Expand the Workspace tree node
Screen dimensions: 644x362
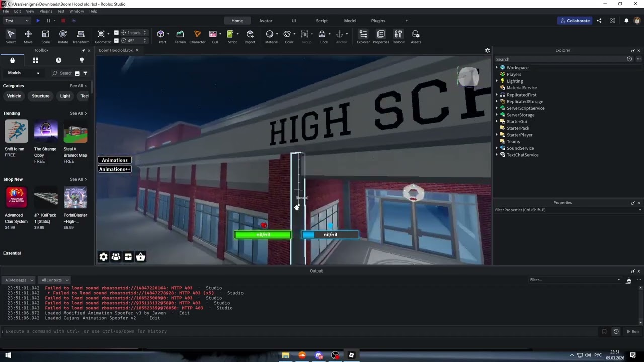[x=497, y=68]
